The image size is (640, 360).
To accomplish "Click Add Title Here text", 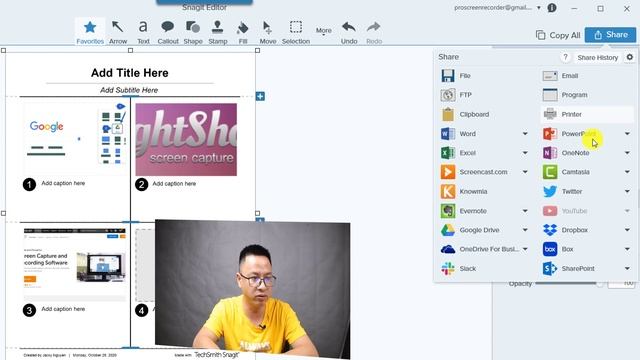I will (x=130, y=73).
